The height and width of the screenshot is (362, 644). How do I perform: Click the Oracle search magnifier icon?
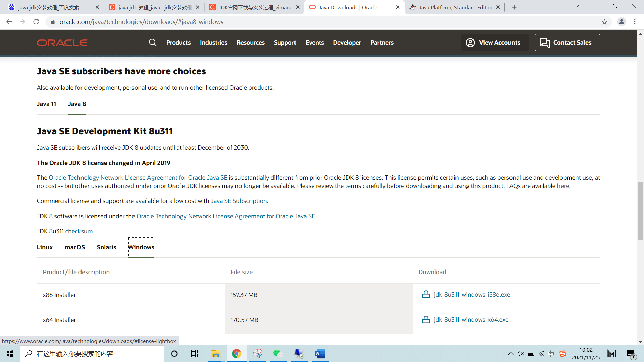153,43
